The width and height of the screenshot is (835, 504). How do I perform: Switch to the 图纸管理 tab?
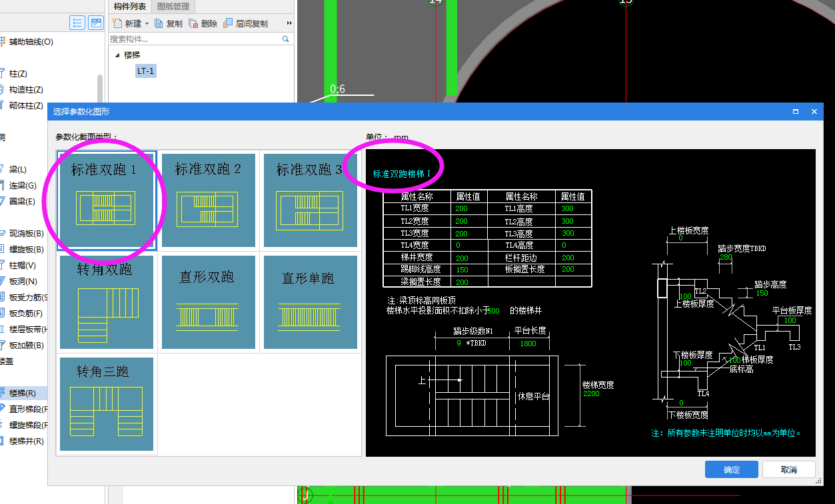(x=173, y=7)
